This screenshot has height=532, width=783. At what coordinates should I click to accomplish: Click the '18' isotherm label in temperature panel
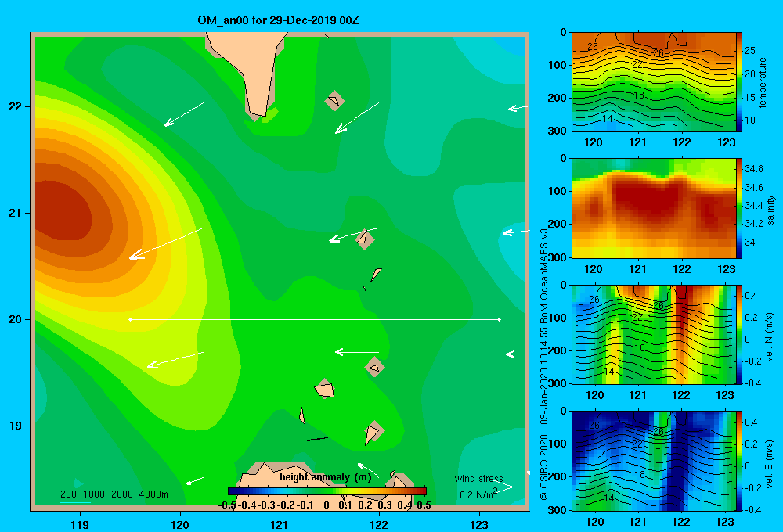tap(639, 95)
